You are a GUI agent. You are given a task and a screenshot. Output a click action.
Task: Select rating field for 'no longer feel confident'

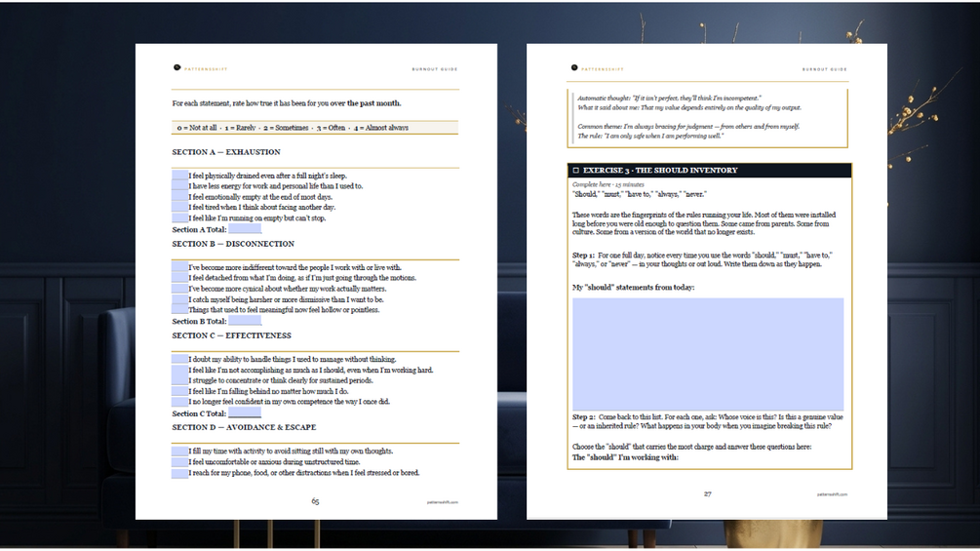tap(180, 402)
